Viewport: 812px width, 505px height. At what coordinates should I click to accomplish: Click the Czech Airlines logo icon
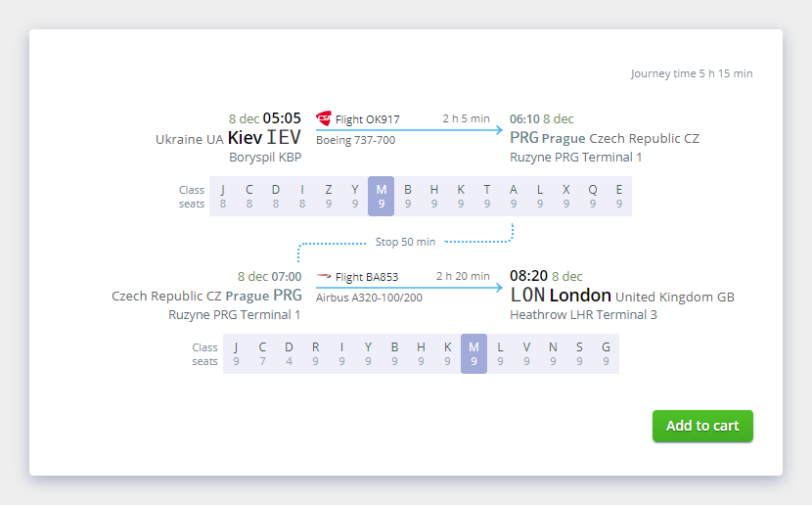[x=324, y=118]
